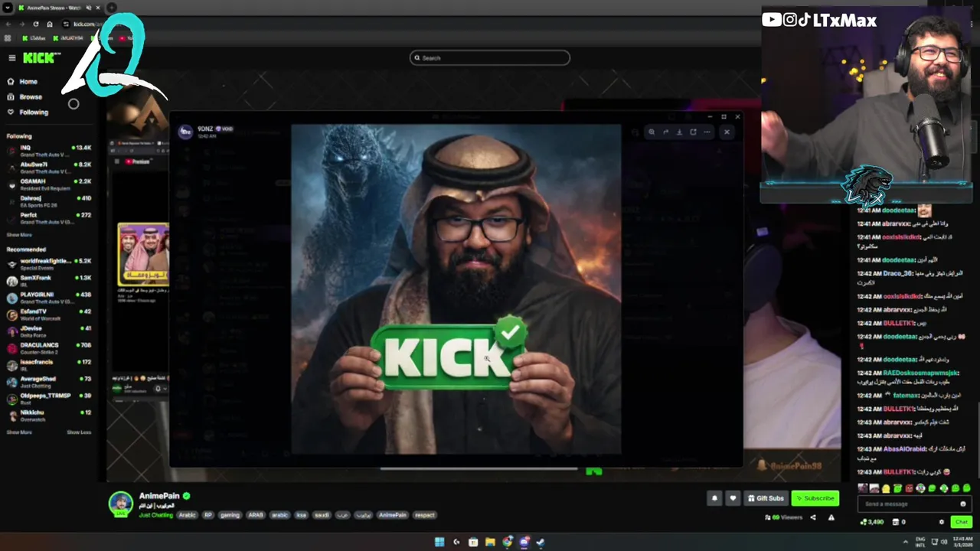This screenshot has width=980, height=551.
Task: Open recommended channel JDevise
Action: pos(49,331)
